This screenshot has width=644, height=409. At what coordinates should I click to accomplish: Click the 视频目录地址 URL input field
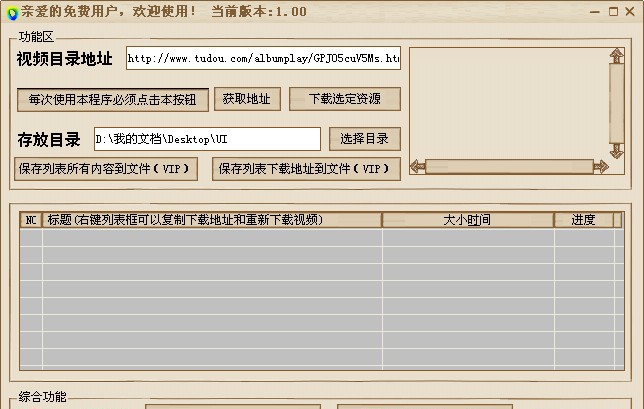point(263,58)
